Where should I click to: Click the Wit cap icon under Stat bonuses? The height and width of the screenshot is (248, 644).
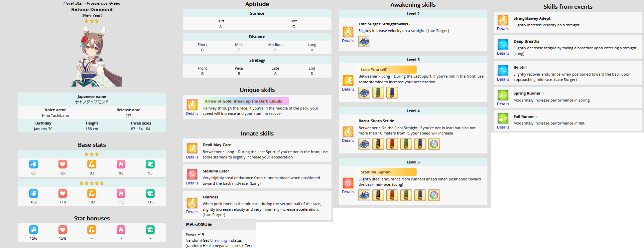point(150,230)
